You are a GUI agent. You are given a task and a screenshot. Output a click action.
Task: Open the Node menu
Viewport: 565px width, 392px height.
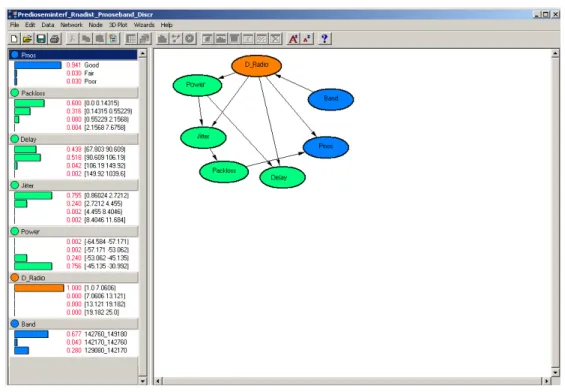[95, 25]
